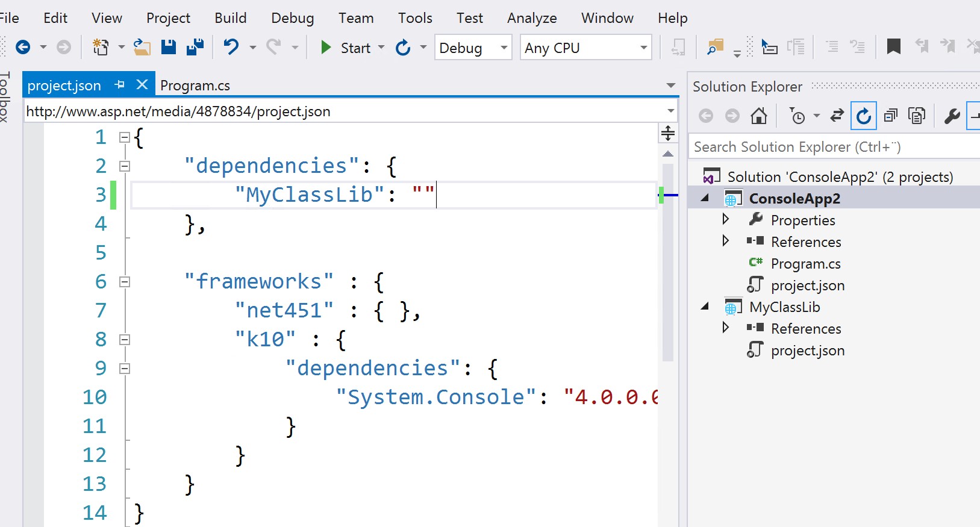This screenshot has width=980, height=527.
Task: Collapse the "frameworks" code block on line 6
Action: point(125,282)
